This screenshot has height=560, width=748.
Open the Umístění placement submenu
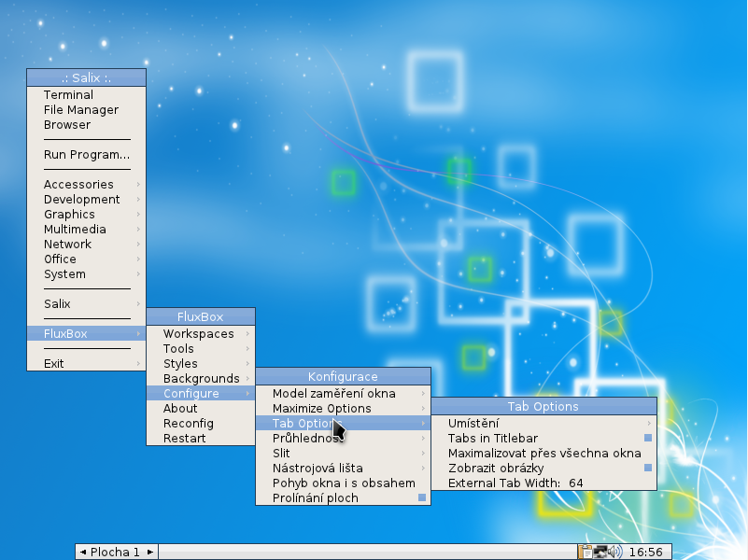pos(543,423)
